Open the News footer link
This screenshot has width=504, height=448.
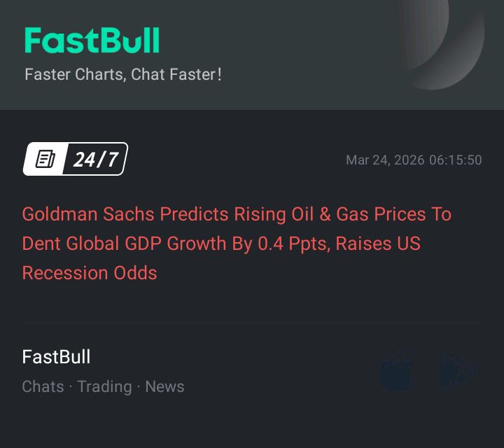point(164,386)
